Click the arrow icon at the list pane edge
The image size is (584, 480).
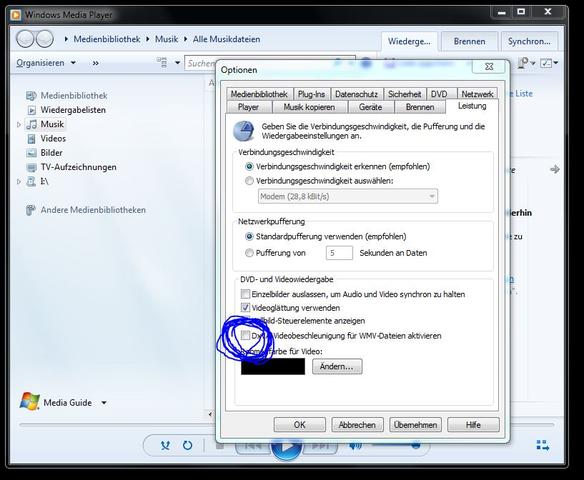[x=555, y=169]
